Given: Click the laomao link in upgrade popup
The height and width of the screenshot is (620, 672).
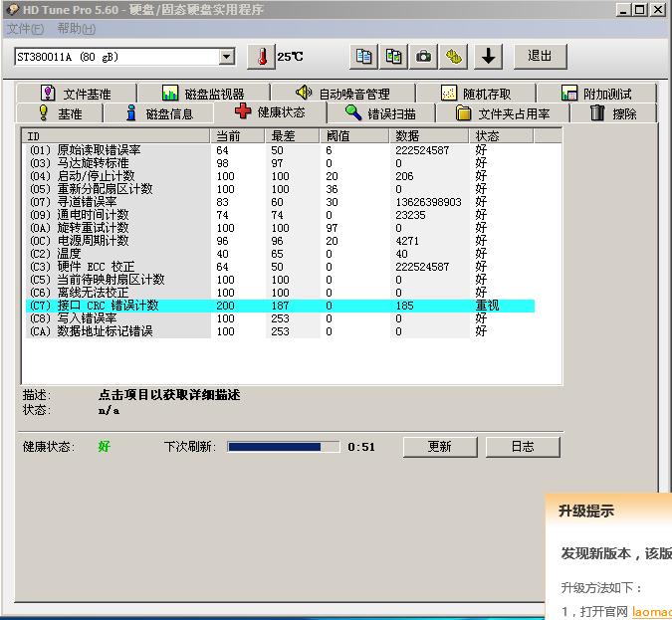Looking at the screenshot, I should (652, 611).
